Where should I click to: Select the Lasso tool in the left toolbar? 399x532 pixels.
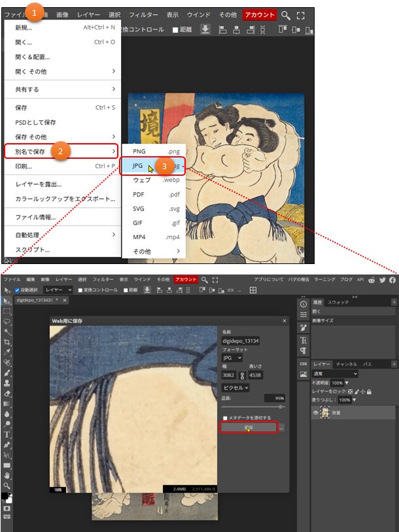click(x=7, y=322)
